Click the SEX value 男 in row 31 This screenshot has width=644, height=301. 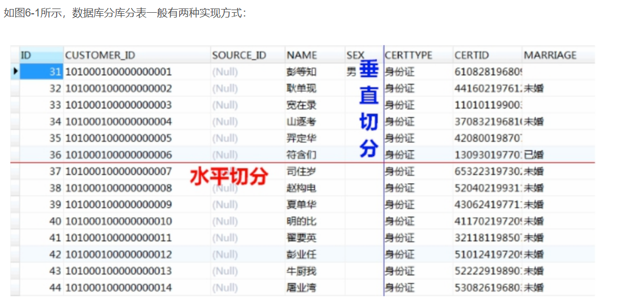(351, 72)
